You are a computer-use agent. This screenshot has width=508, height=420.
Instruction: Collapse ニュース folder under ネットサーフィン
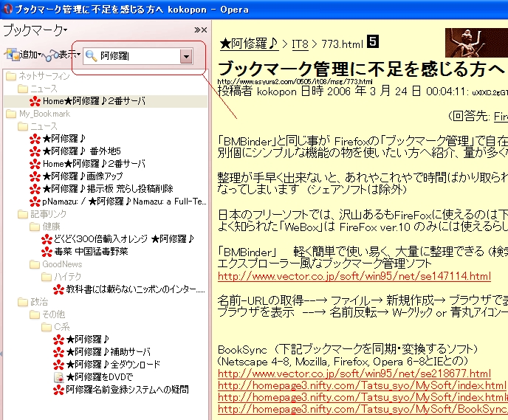(x=23, y=89)
